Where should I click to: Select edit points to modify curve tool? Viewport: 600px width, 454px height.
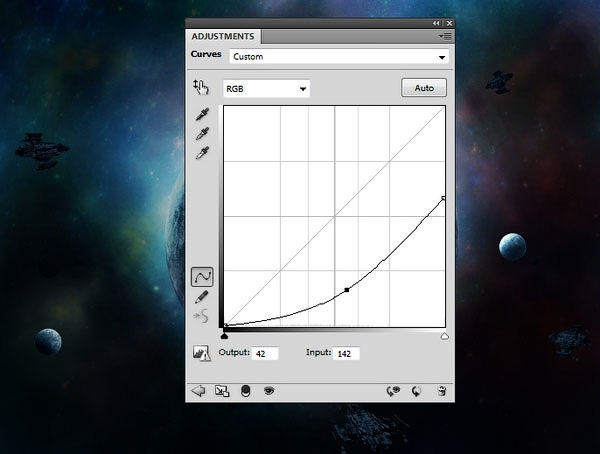click(202, 277)
